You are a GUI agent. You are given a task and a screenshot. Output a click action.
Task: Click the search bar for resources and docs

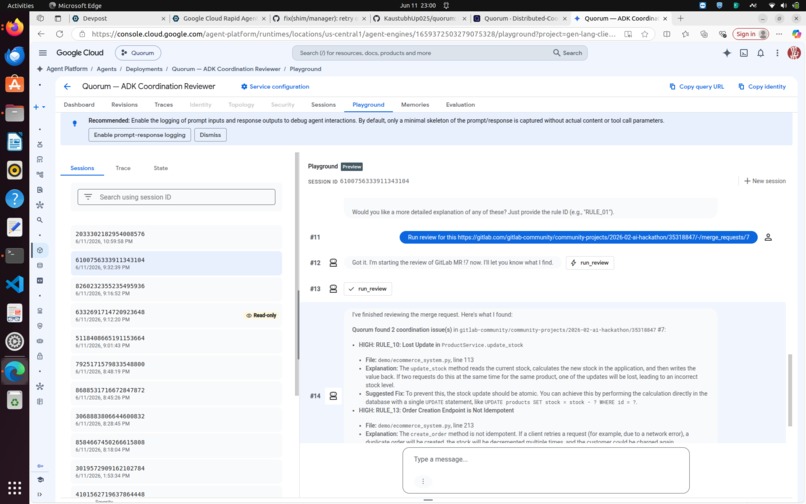tap(424, 52)
